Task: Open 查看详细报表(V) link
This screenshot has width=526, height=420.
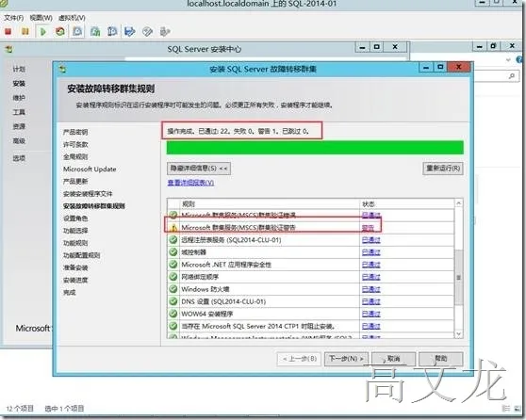Action: click(x=190, y=183)
